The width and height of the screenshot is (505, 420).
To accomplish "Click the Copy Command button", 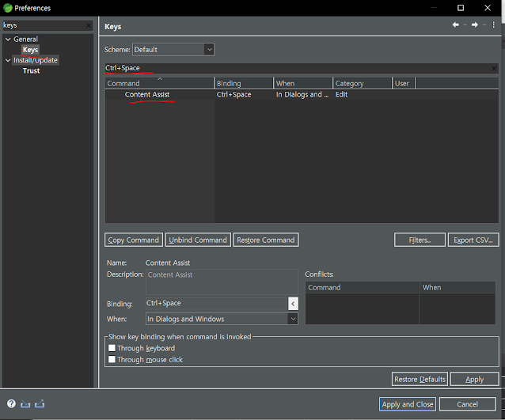I will (x=134, y=240).
